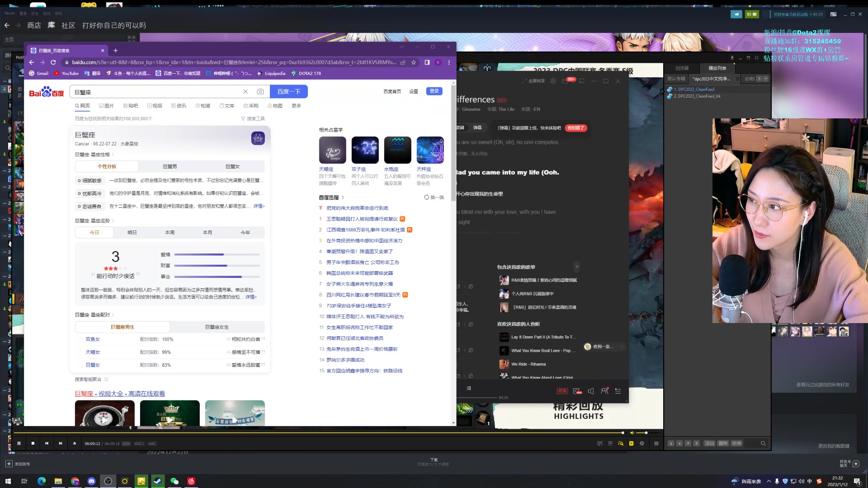Switch Baidu results to 图片 tab

(x=107, y=106)
